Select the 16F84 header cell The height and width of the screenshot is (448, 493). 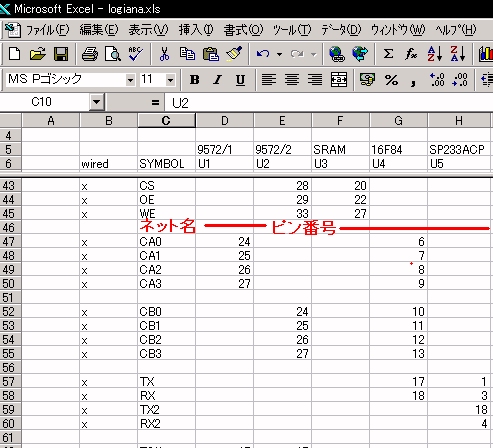[x=398, y=150]
